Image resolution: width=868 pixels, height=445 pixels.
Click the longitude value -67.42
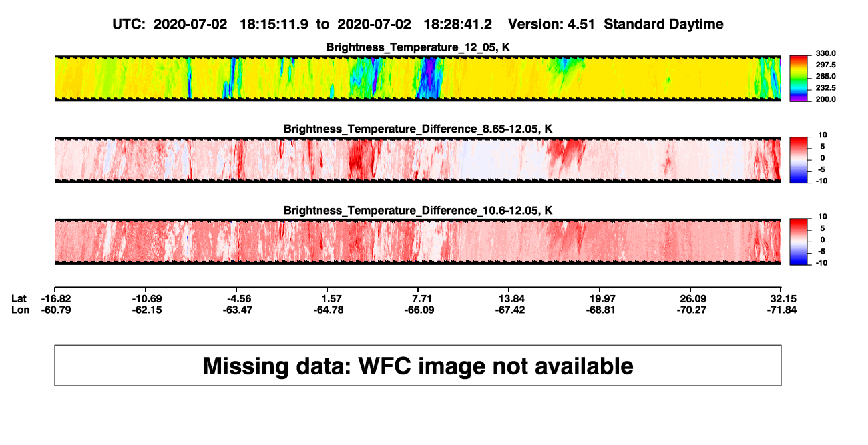coord(509,310)
